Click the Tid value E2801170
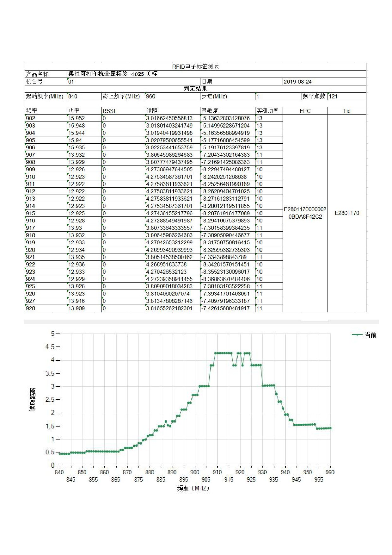Image resolution: width=392 pixels, height=555 pixels. click(x=347, y=213)
